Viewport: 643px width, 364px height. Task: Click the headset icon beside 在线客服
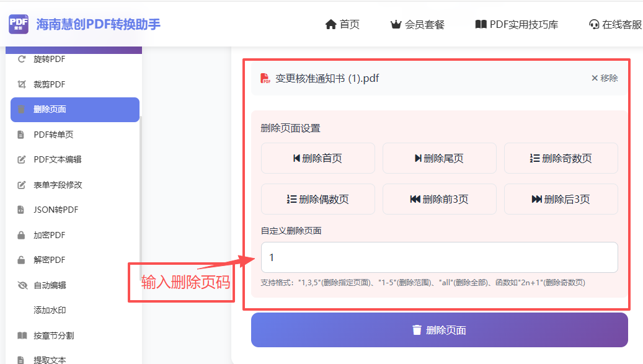(x=594, y=25)
